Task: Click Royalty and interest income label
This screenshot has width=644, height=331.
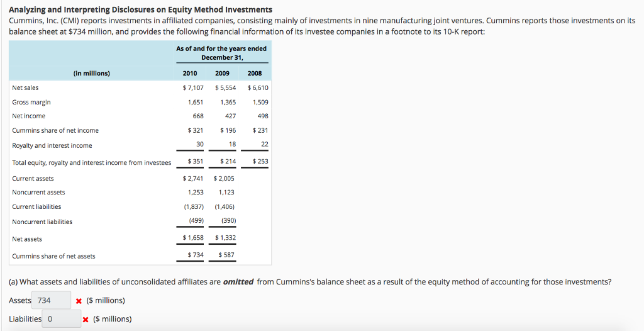Action: click(52, 145)
